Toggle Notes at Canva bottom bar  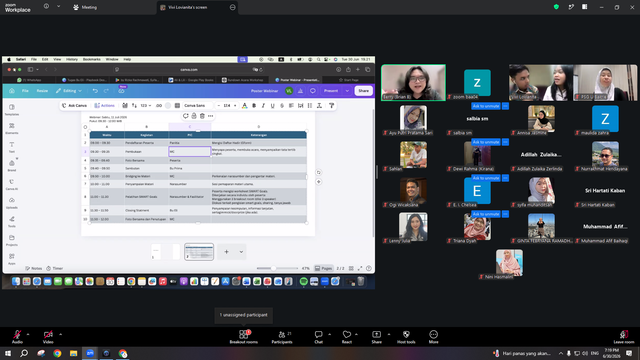coord(33,268)
